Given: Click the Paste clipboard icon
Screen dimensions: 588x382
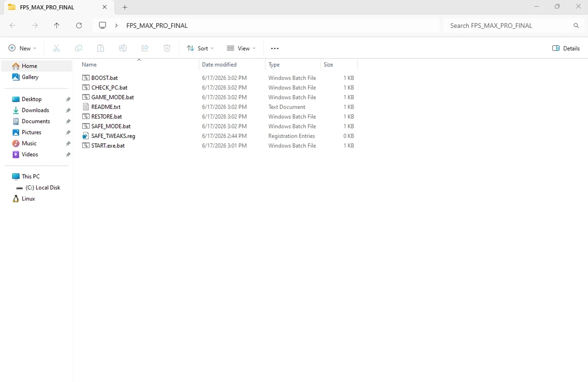Looking at the screenshot, I should coord(101,48).
